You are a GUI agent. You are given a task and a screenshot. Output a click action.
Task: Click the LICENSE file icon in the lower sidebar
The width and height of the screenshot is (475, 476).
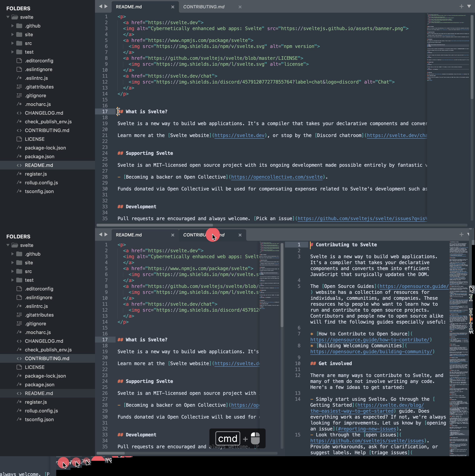[19, 367]
